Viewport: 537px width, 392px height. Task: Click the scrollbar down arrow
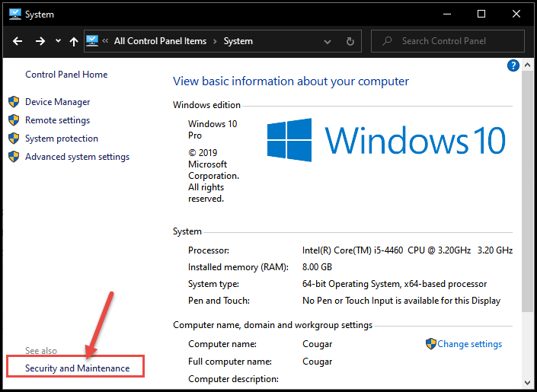(x=527, y=382)
